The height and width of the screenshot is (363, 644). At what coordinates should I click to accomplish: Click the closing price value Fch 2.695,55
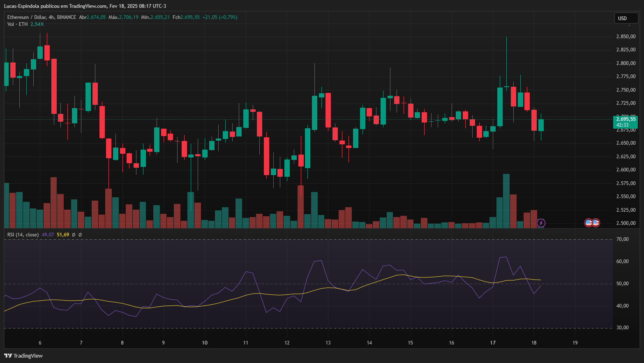click(190, 17)
